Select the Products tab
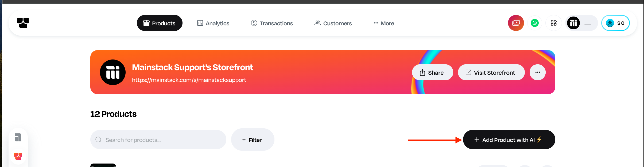The height and width of the screenshot is (167, 644). [x=160, y=23]
